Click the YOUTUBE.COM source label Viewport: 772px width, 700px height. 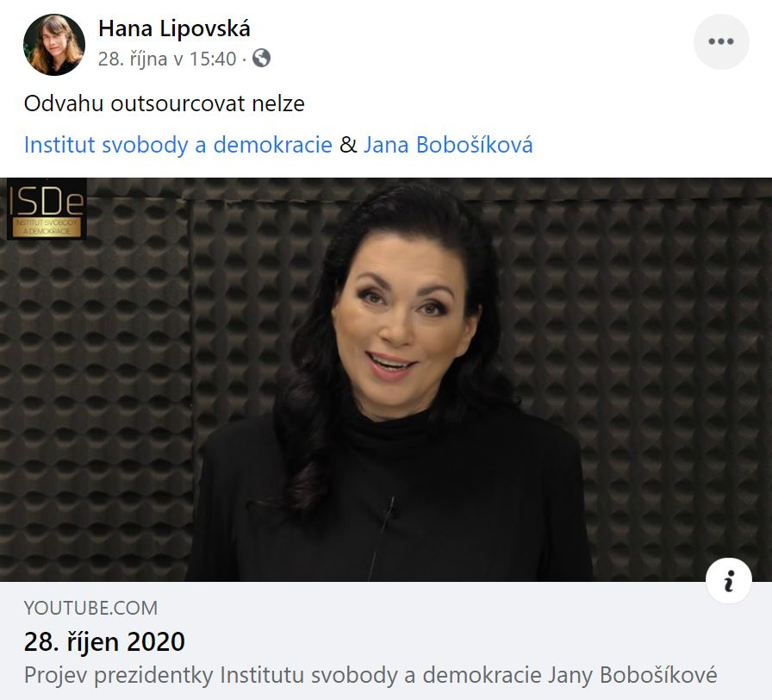click(x=90, y=608)
